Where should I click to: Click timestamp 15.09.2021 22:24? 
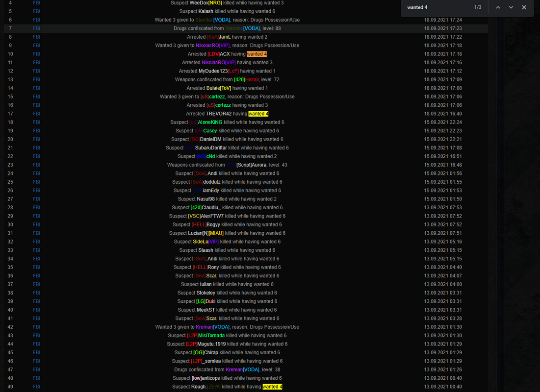[443, 122]
